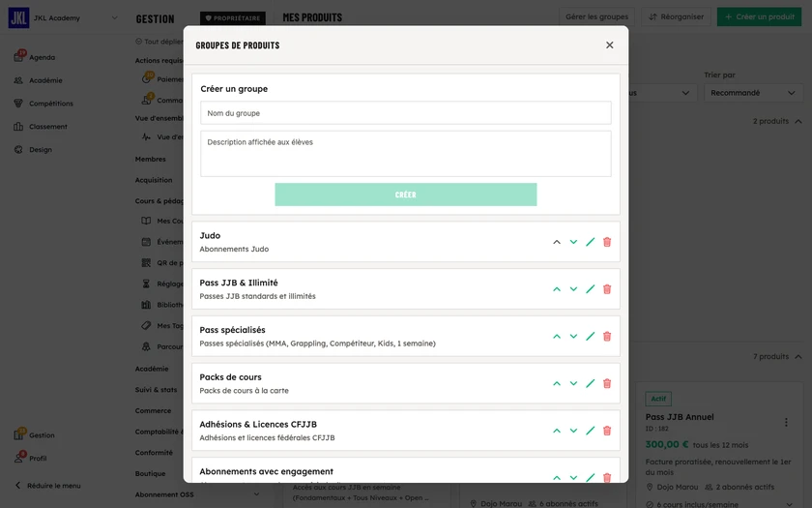Move Pass JJB & Illimité group down
812x508 pixels.
coord(573,289)
